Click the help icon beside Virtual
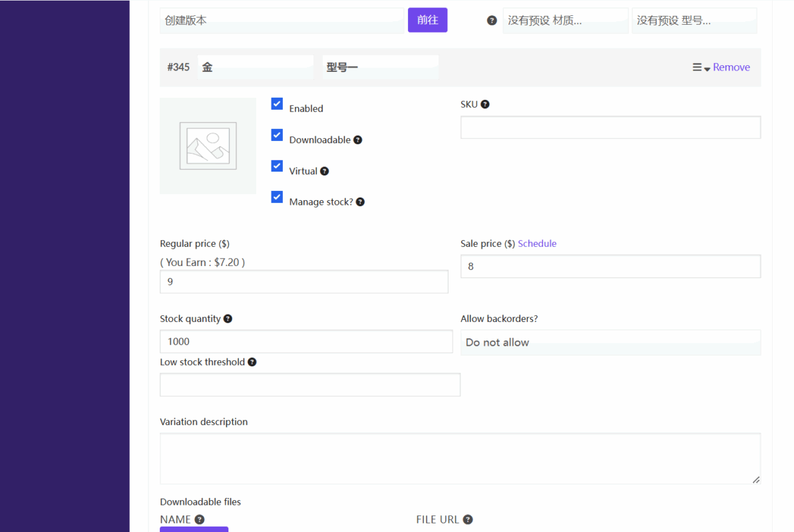 click(x=325, y=171)
